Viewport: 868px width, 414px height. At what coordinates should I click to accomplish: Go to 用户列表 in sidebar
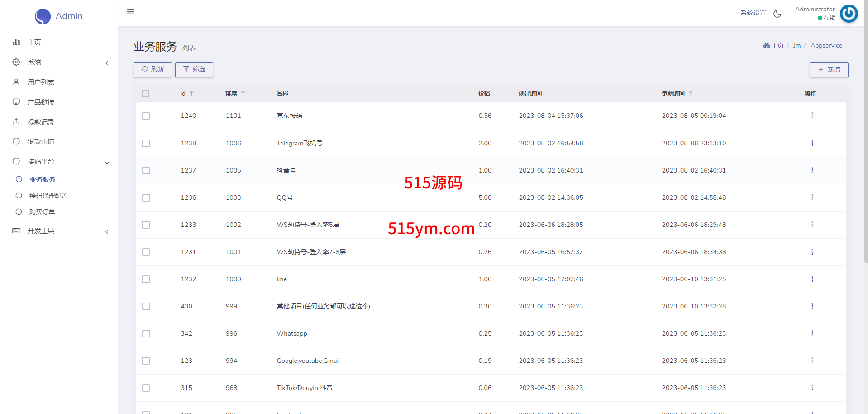coord(41,82)
